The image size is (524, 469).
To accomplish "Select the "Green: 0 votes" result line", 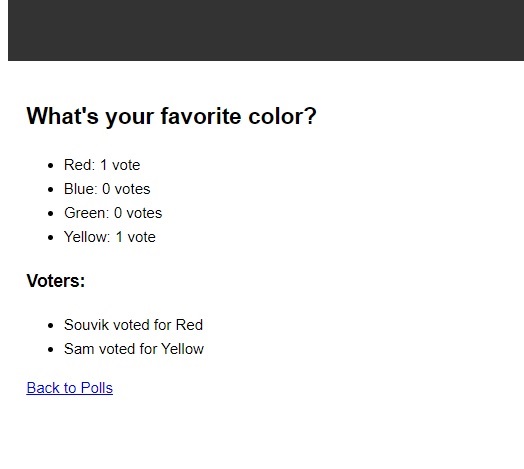I will [x=113, y=213].
